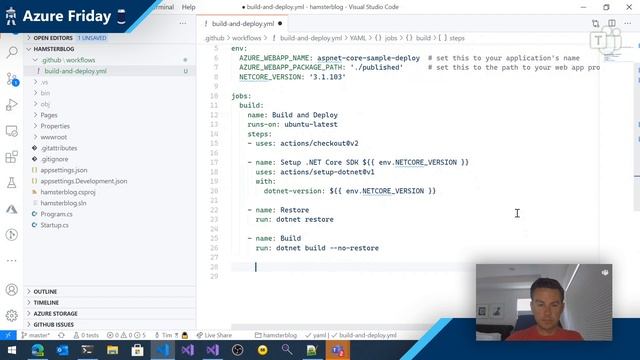Expand the Azure Storage panel

(109, 313)
